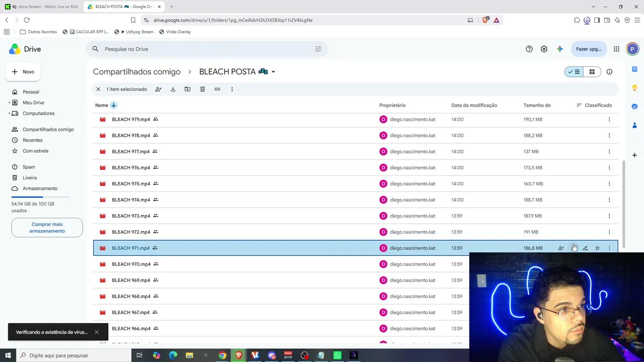Clear the current selection with the X
644x362 pixels.
click(x=98, y=89)
